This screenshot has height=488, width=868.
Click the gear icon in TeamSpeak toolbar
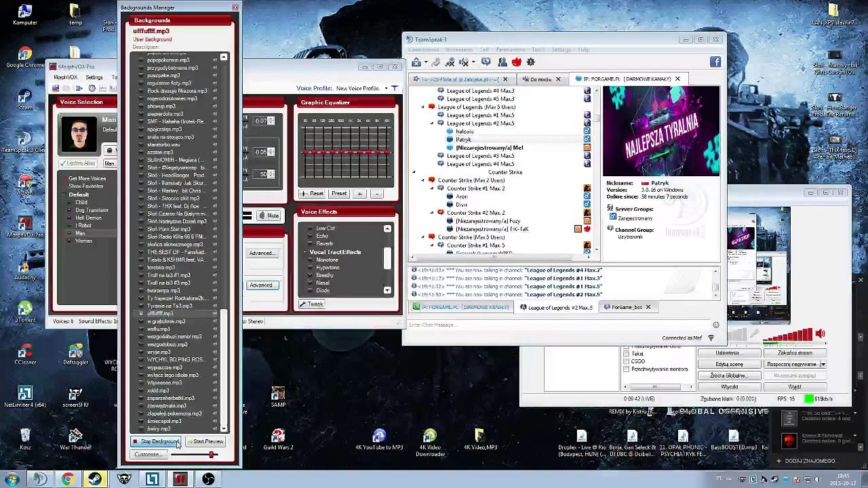coord(530,62)
